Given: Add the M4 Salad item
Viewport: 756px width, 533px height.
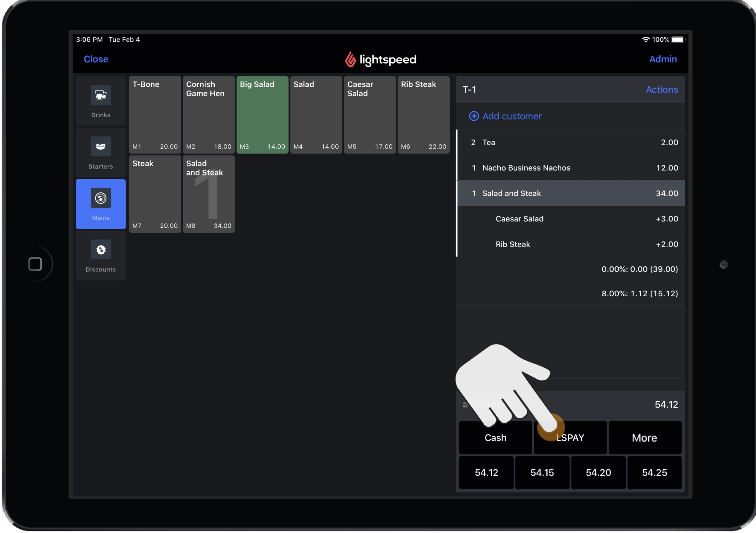Looking at the screenshot, I should [x=316, y=115].
